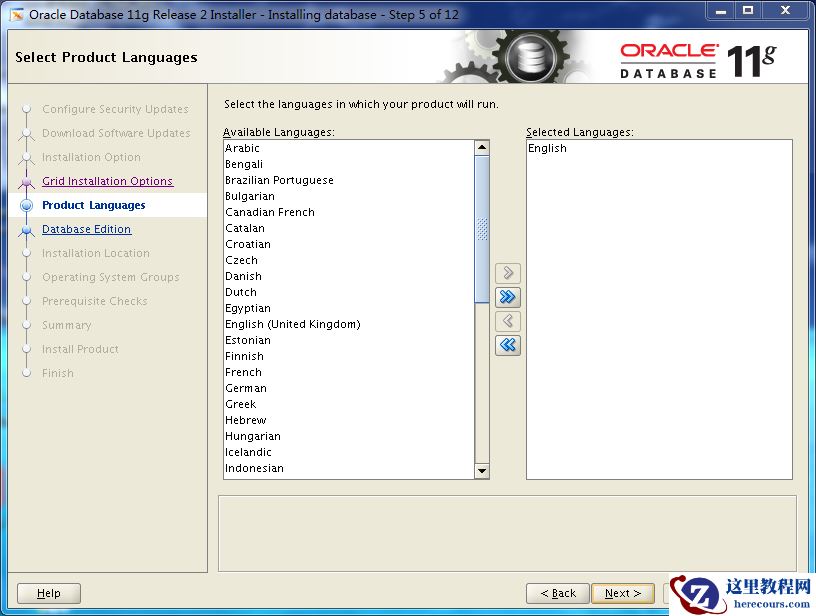Click the available languages scroll down arrow
Viewport: 816px width, 616px height.
(x=482, y=471)
